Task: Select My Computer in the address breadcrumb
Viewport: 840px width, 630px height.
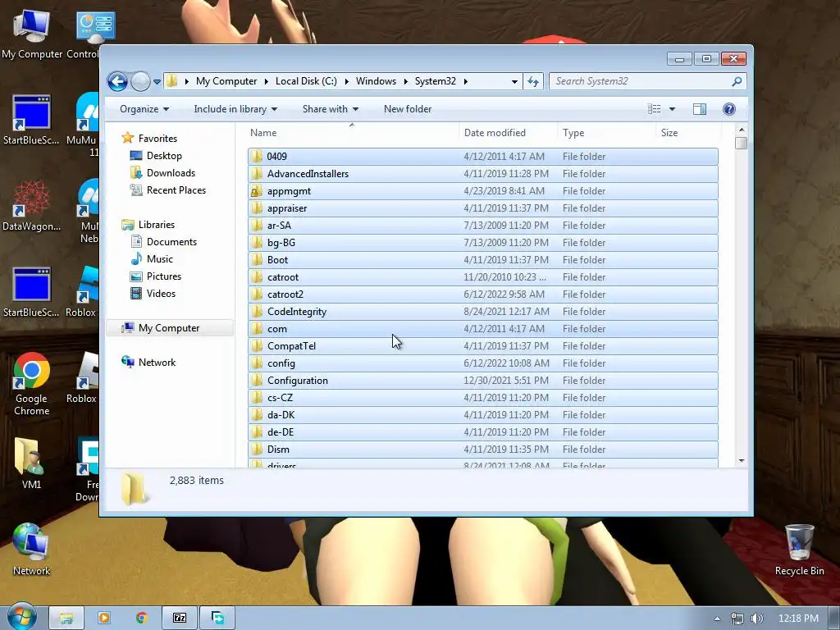Action: click(x=226, y=81)
